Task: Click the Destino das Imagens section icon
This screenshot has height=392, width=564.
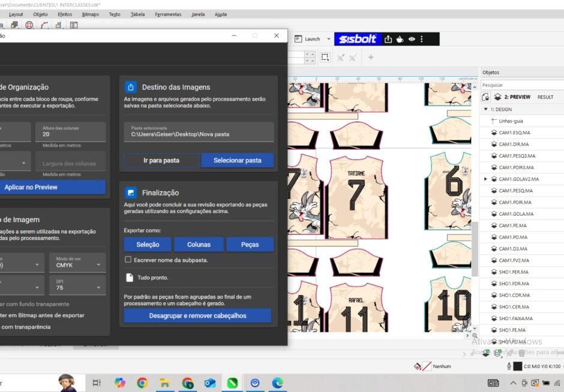Action: (x=131, y=87)
